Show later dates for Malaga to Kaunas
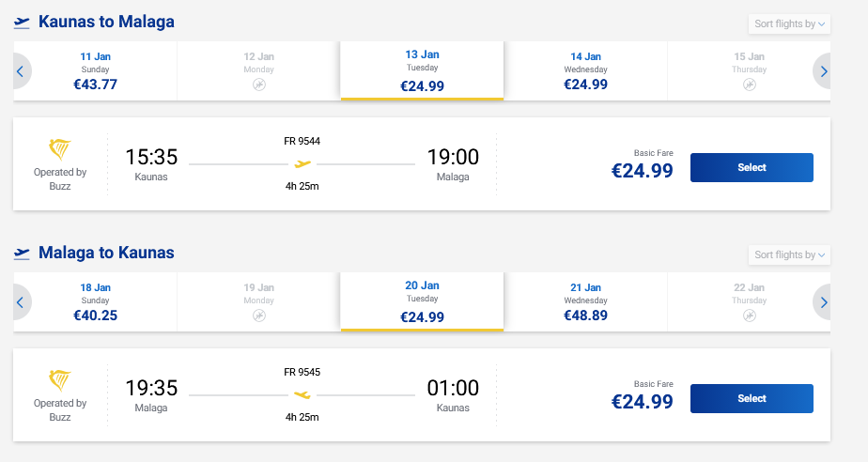Screen dimensions: 868x462 (x=823, y=301)
